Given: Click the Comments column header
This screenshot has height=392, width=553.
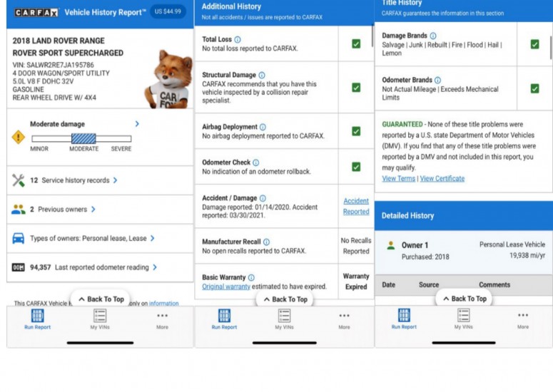Looking at the screenshot, I should (x=494, y=284).
